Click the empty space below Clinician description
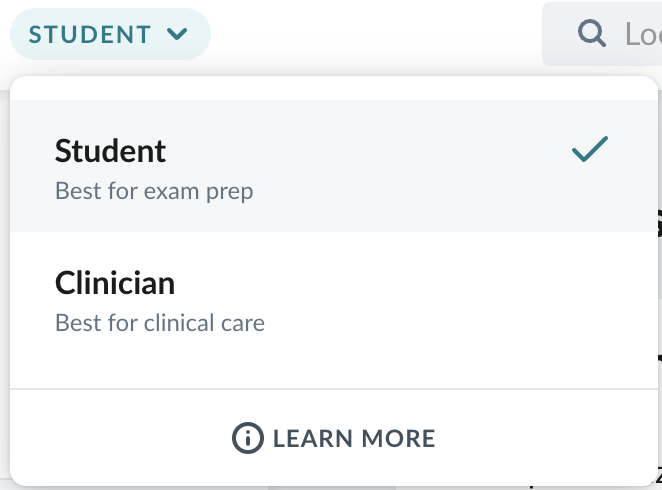The image size is (662, 490). (334, 363)
